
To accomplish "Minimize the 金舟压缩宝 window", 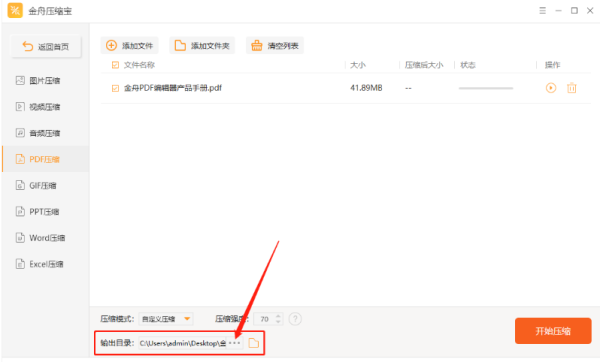I will click(558, 11).
